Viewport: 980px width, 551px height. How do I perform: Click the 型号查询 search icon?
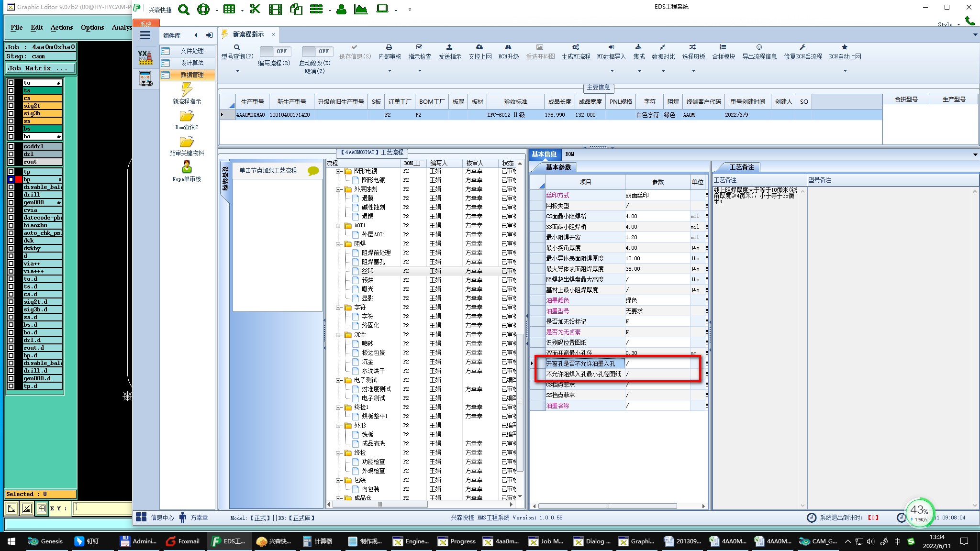(237, 47)
